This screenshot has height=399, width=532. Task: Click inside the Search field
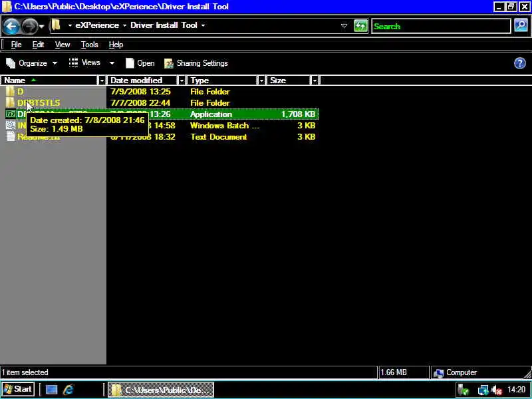[441, 26]
